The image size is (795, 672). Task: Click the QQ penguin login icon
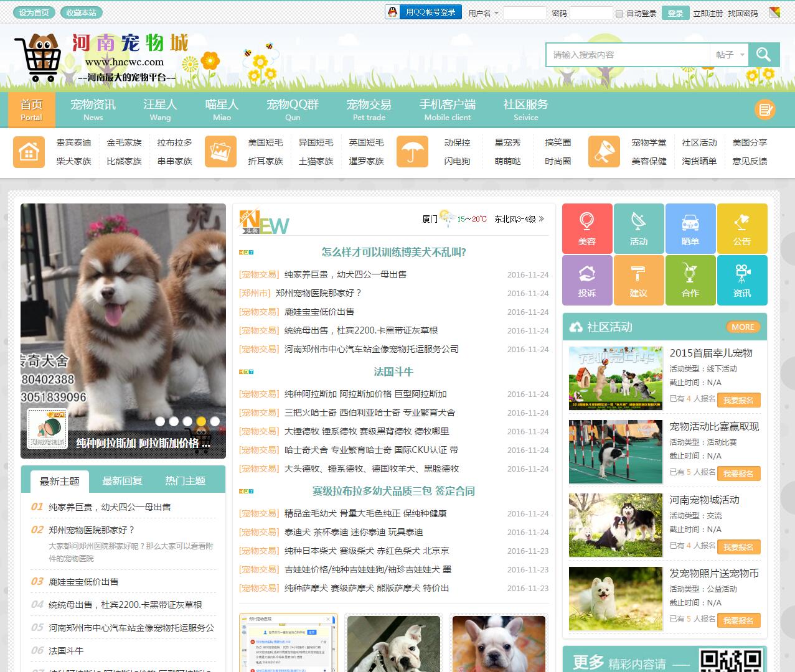392,12
